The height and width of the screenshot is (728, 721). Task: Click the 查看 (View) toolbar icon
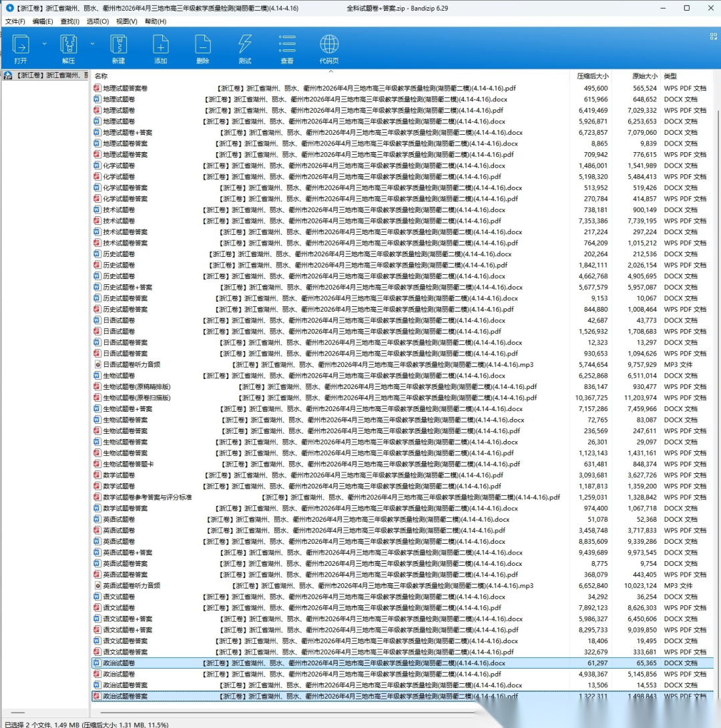pyautogui.click(x=287, y=45)
